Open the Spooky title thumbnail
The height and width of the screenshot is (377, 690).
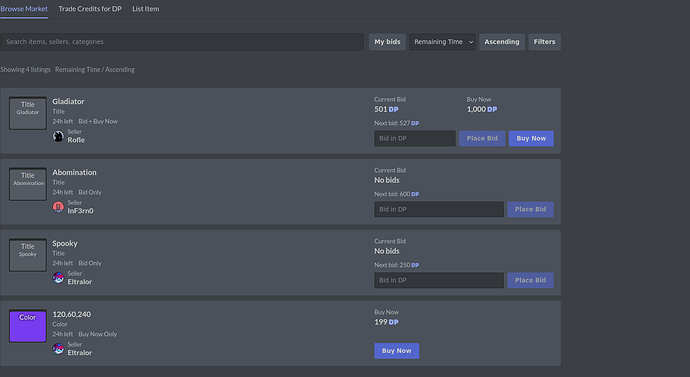(x=28, y=255)
